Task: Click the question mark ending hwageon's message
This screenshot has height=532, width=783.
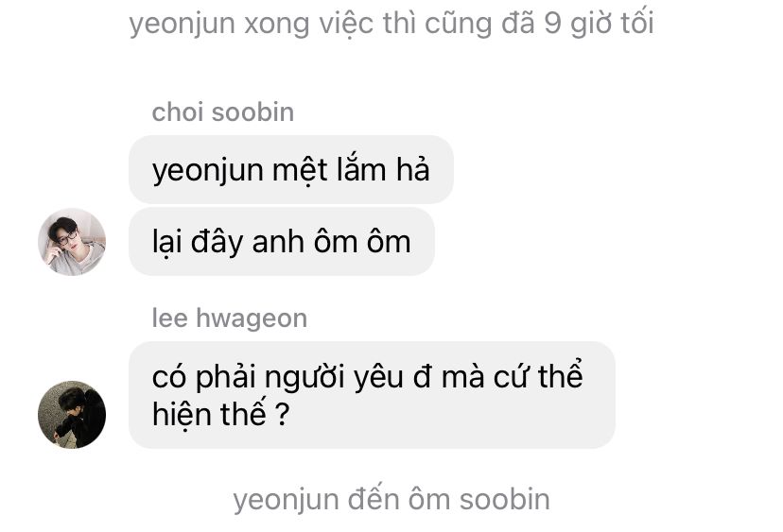Action: pos(283,414)
